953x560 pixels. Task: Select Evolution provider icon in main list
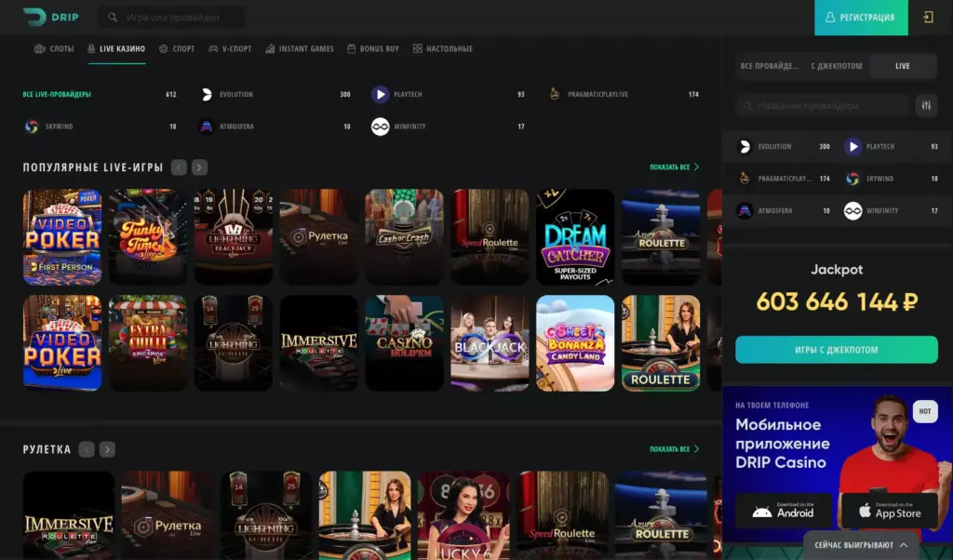click(207, 94)
